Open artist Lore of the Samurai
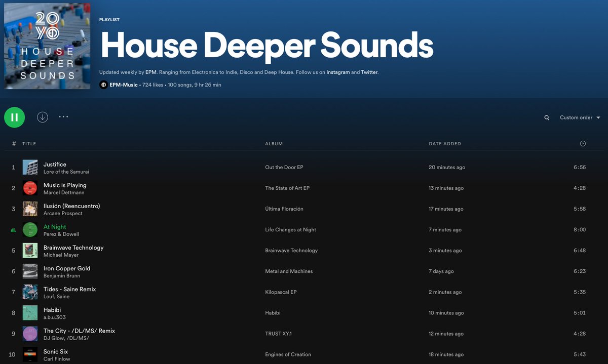Screen dimensions: 608x364 [66, 172]
